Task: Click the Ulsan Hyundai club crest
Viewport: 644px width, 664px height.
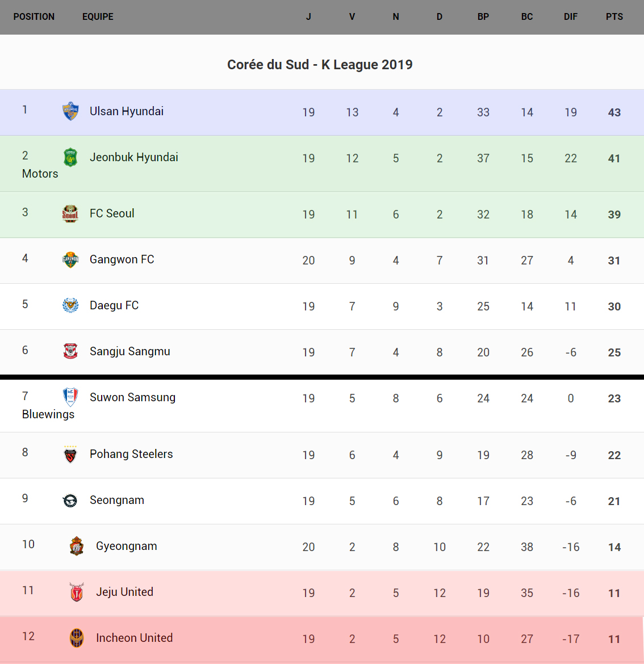Action: 70,111
